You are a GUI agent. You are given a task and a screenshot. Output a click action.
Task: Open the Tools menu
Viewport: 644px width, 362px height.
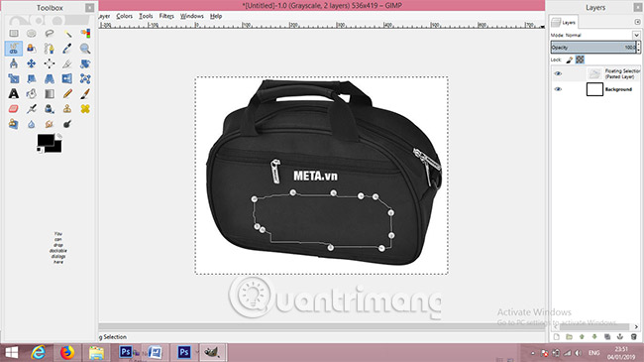click(146, 16)
